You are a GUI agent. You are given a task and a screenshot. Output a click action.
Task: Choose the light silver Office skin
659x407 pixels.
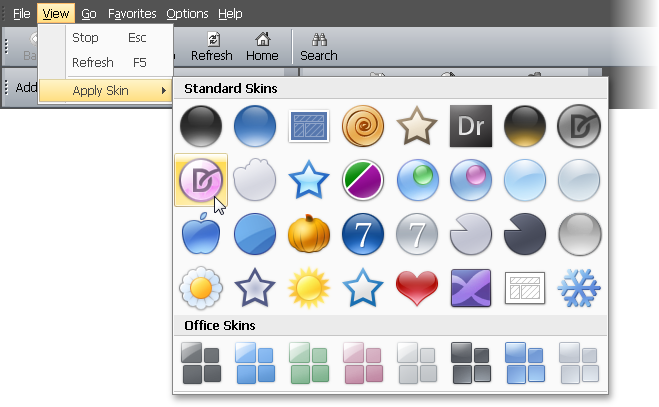tap(417, 363)
